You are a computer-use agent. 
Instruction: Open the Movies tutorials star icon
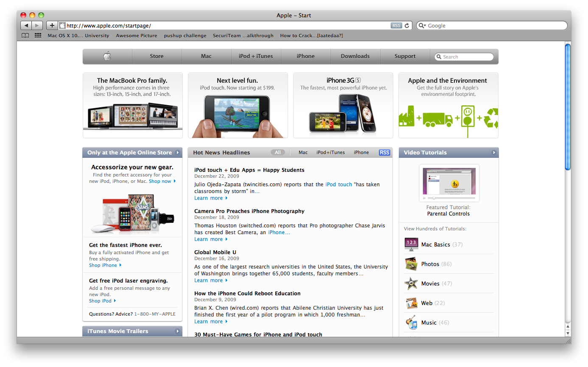[411, 283]
